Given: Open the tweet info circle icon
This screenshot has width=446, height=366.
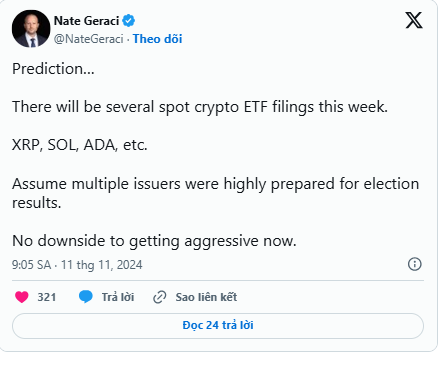Looking at the screenshot, I should (x=415, y=264).
